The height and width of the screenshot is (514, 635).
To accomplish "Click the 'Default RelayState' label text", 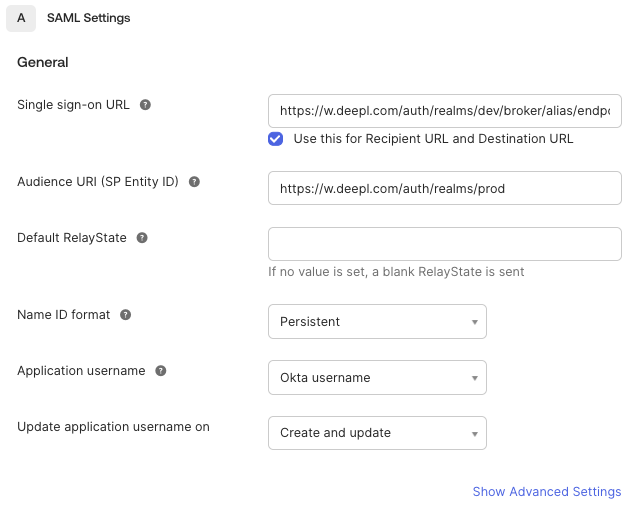I will coord(72,238).
